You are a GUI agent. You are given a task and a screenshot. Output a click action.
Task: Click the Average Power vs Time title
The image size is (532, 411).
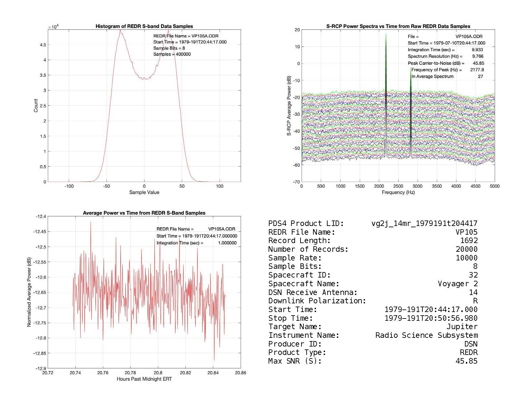144,213
